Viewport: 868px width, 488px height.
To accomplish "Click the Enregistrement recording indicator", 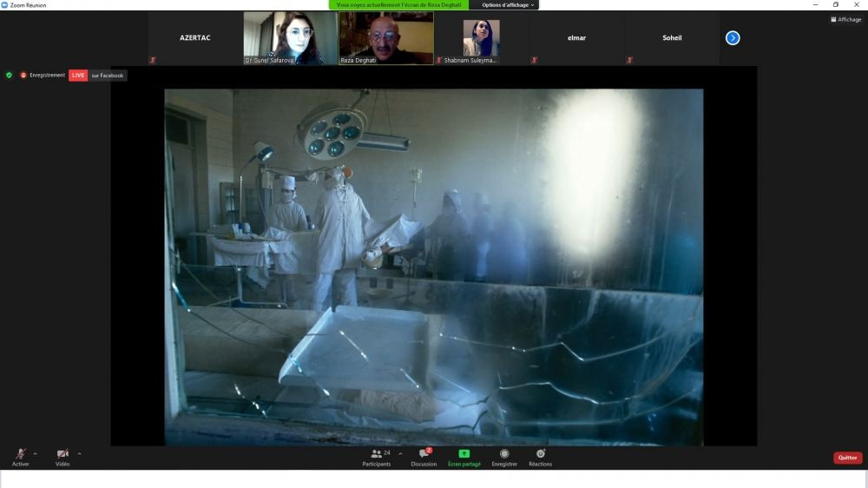I will point(43,76).
